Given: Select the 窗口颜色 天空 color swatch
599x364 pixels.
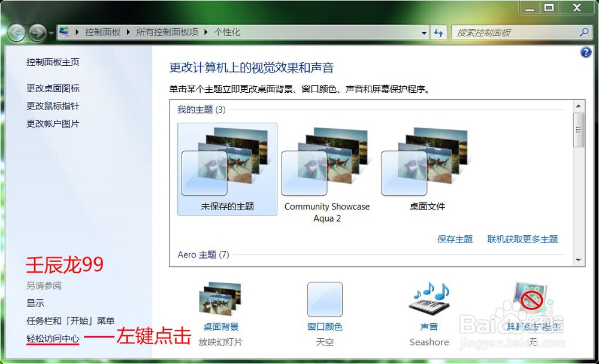Looking at the screenshot, I should click(x=325, y=299).
